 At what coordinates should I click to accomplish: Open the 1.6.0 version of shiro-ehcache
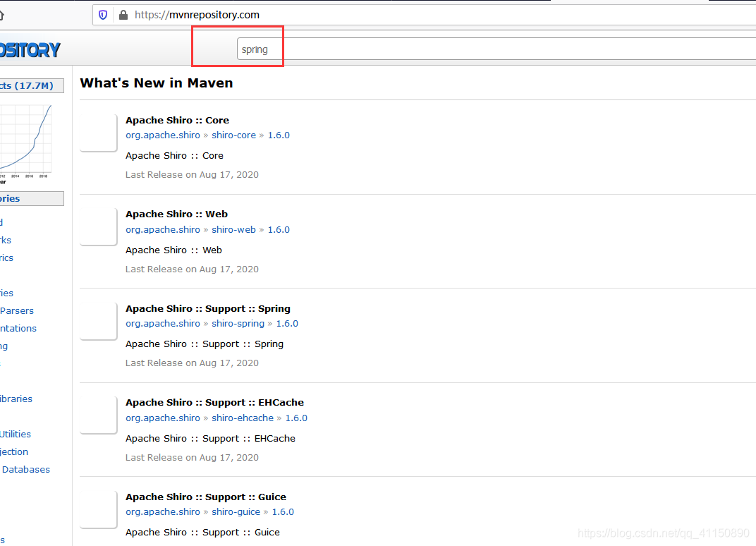[296, 418]
